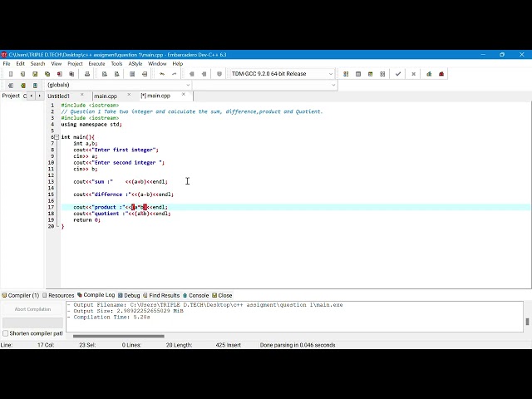532x399 pixels.
Task: Open the File menu
Action: click(7, 64)
